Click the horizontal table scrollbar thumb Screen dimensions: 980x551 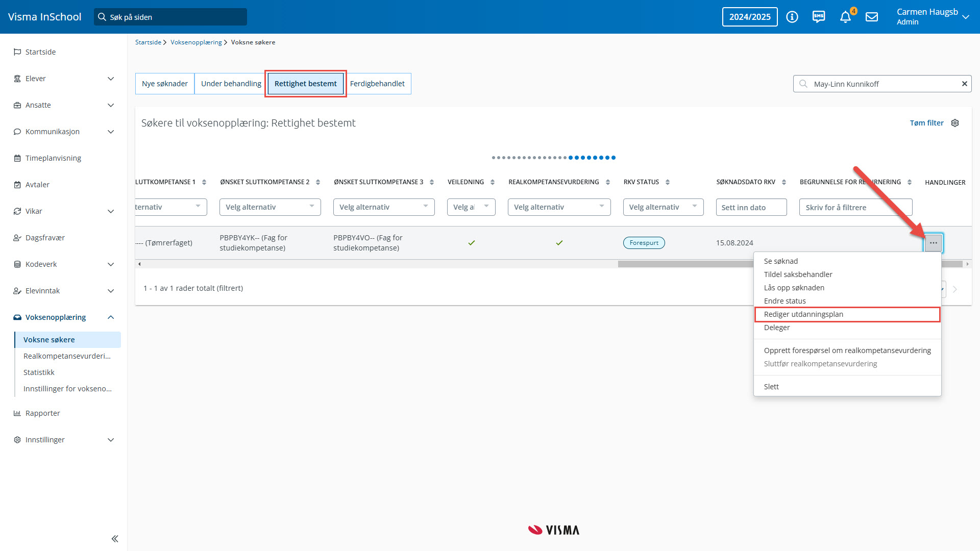[x=684, y=264]
